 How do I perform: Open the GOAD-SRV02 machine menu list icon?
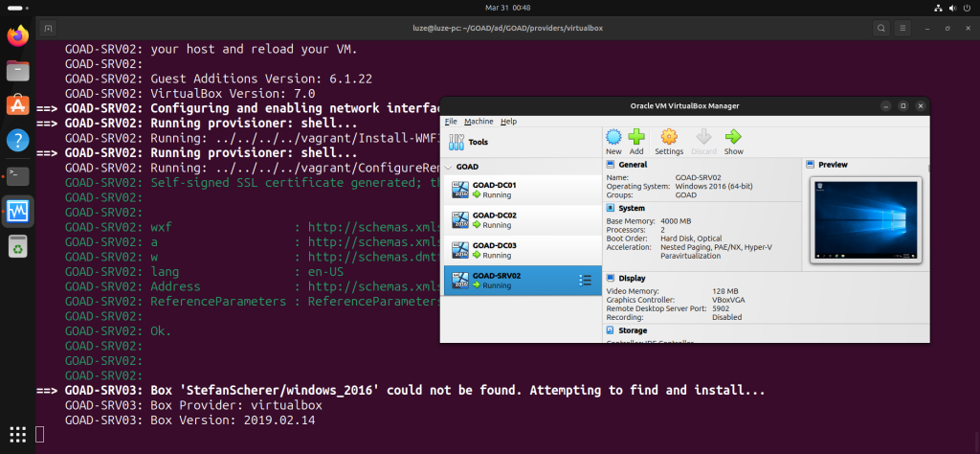[x=586, y=280]
